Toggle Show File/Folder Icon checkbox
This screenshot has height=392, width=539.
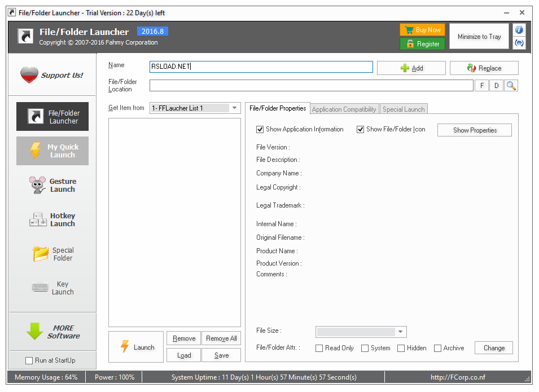click(x=360, y=130)
